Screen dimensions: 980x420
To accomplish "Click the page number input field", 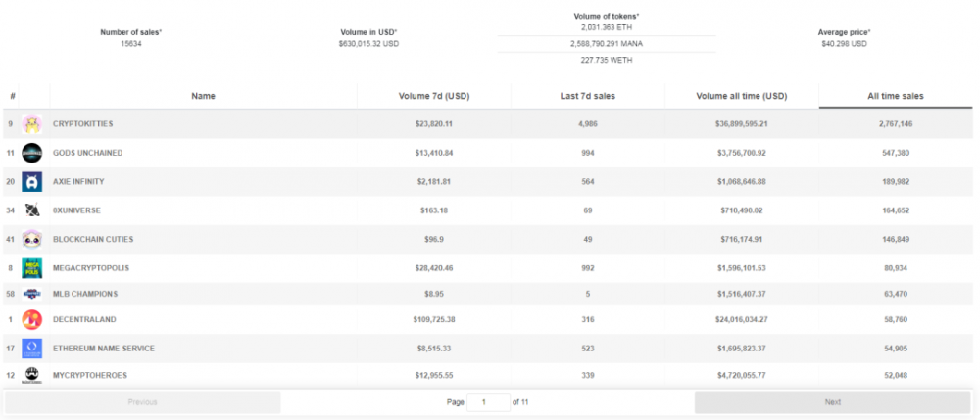I will pos(488,402).
